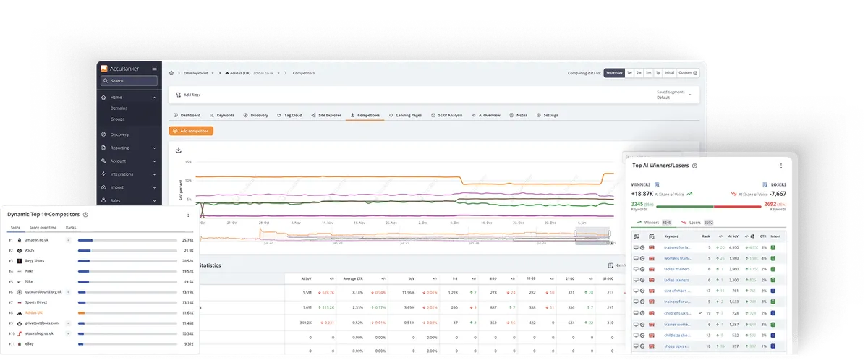Image resolution: width=868 pixels, height=363 pixels.
Task: Expand the Import sidebar chevron
Action: [154, 187]
